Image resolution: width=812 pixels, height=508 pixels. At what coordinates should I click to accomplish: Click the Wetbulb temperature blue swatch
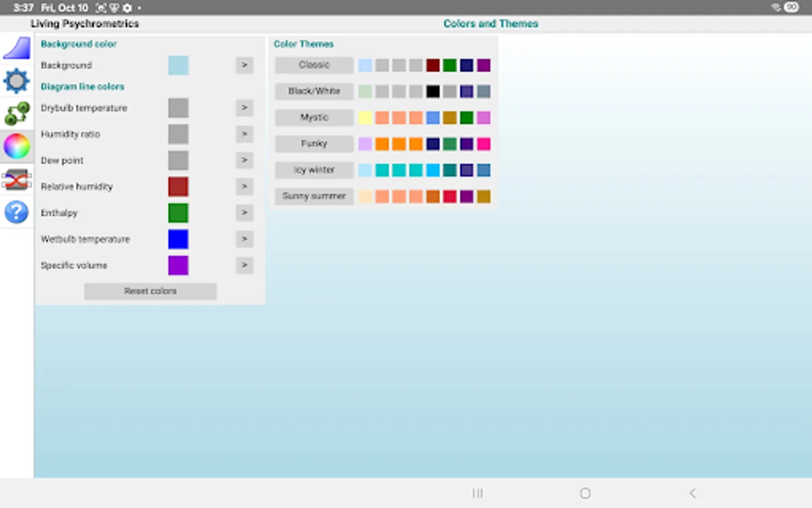[178, 239]
